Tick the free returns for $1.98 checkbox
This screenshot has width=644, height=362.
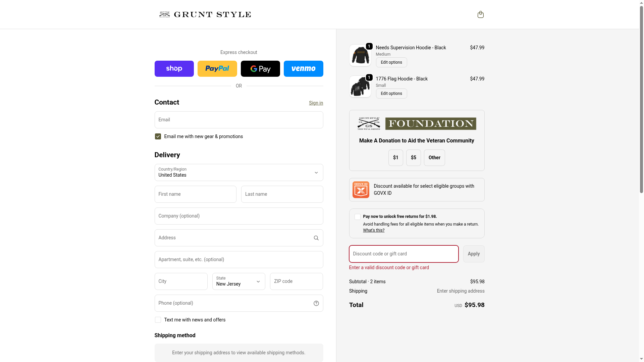(x=358, y=217)
